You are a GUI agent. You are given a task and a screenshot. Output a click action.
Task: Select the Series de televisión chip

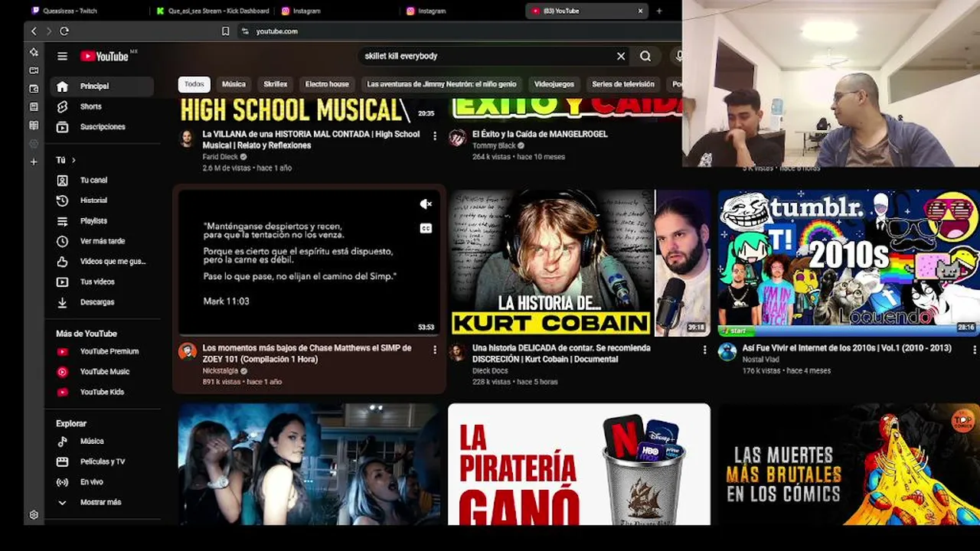coord(623,84)
